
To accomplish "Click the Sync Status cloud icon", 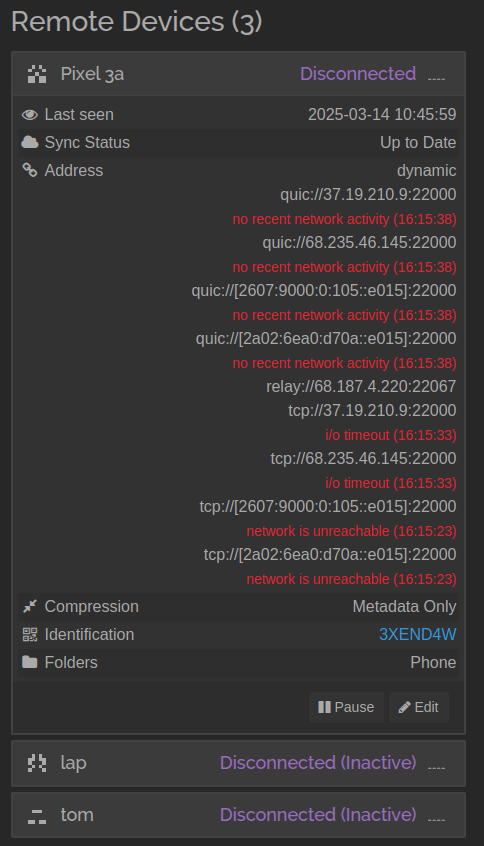I will 30,142.
